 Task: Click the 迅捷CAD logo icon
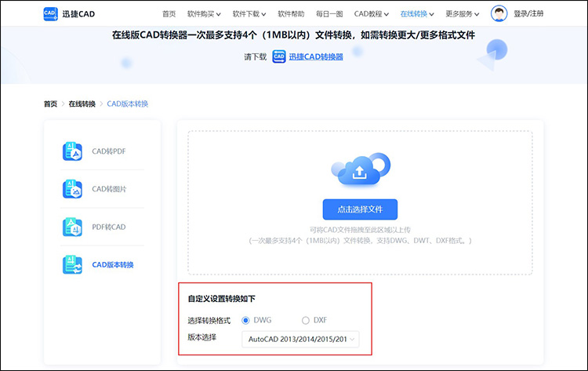click(51, 14)
